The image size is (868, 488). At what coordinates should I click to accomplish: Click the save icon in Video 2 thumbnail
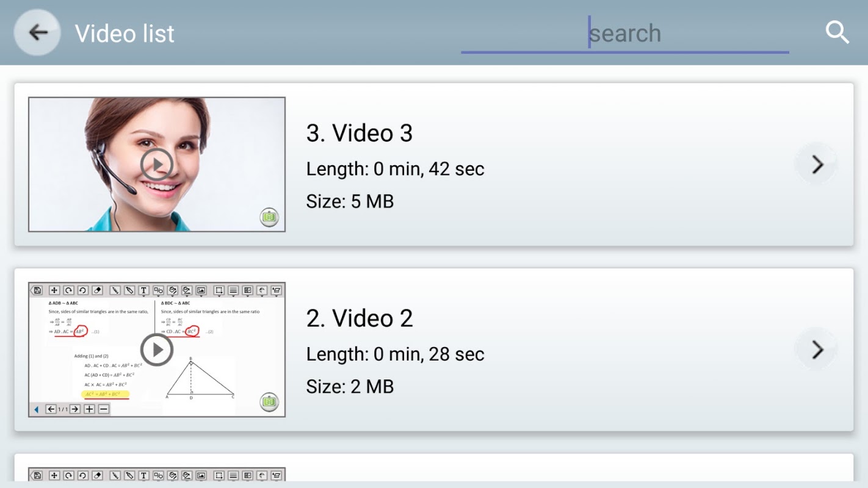pyautogui.click(x=37, y=290)
